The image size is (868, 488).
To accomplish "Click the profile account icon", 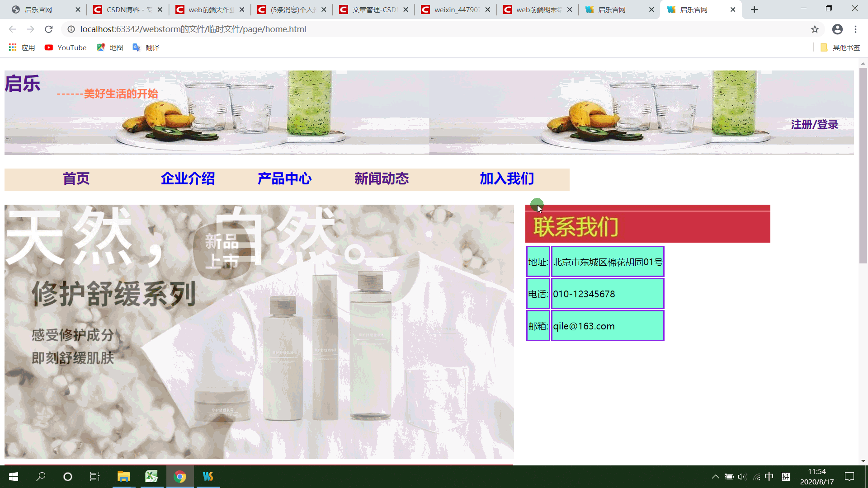I will tap(838, 29).
